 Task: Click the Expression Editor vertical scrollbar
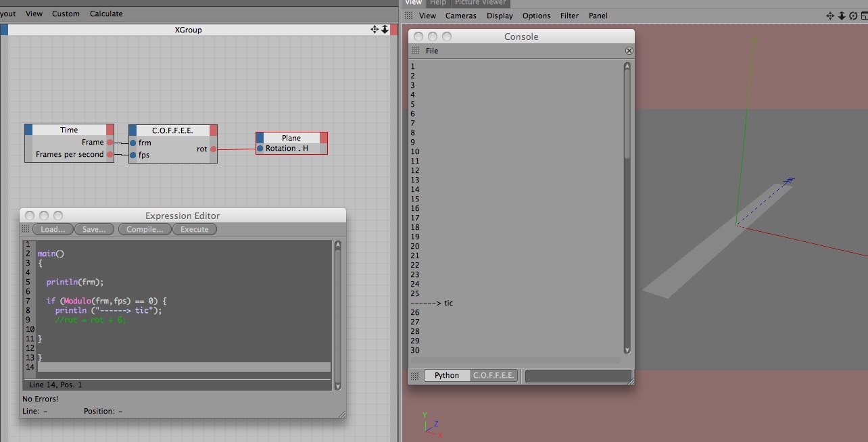(x=337, y=316)
